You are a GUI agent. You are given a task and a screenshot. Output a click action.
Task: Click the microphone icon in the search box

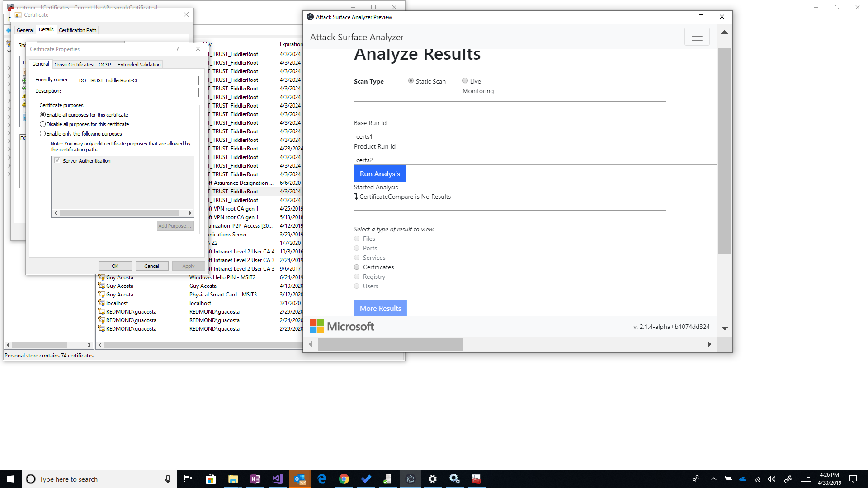point(168,479)
